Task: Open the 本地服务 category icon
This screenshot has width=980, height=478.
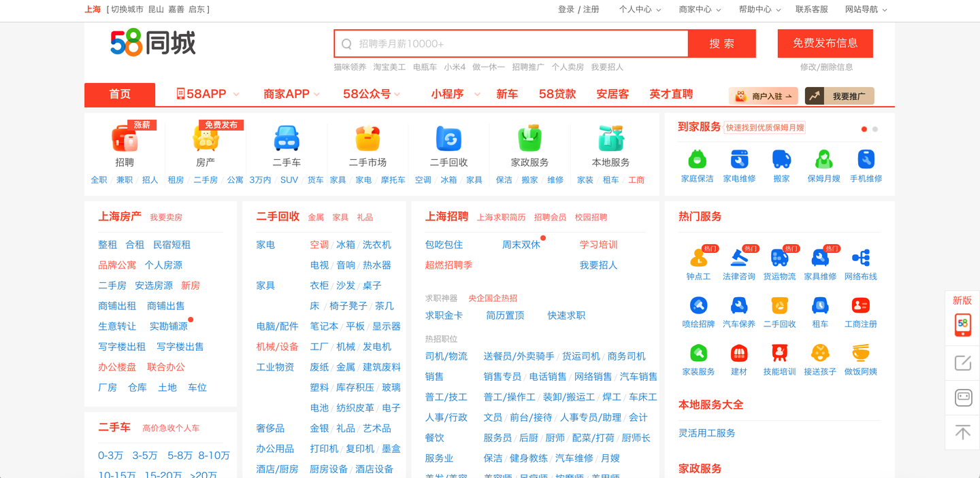Action: pos(610,139)
